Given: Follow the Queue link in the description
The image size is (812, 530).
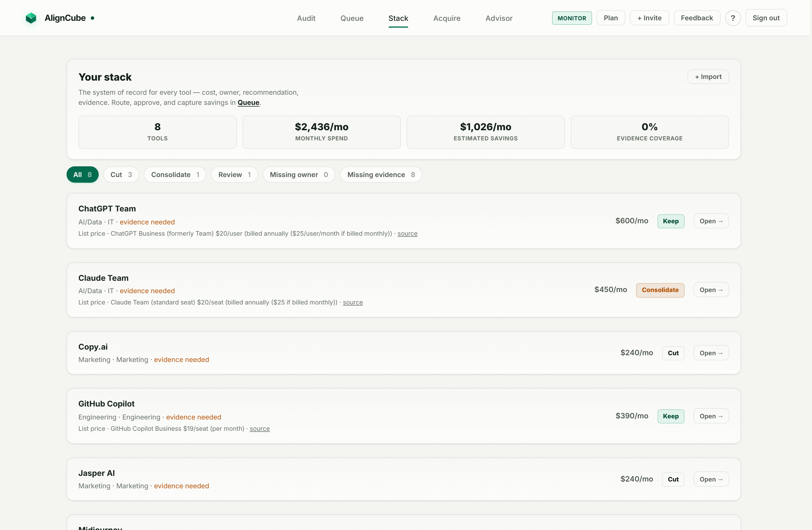Looking at the screenshot, I should [x=248, y=102].
